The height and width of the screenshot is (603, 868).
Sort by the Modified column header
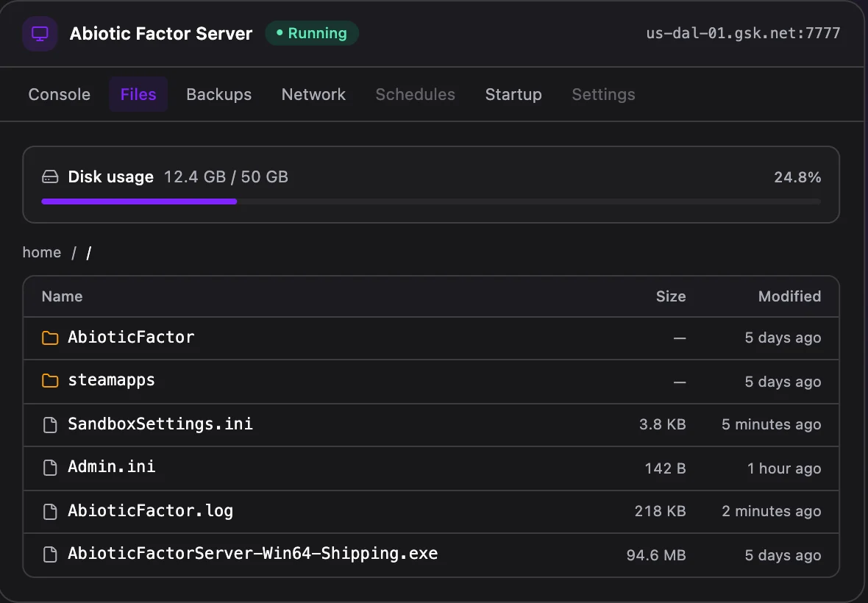point(789,296)
